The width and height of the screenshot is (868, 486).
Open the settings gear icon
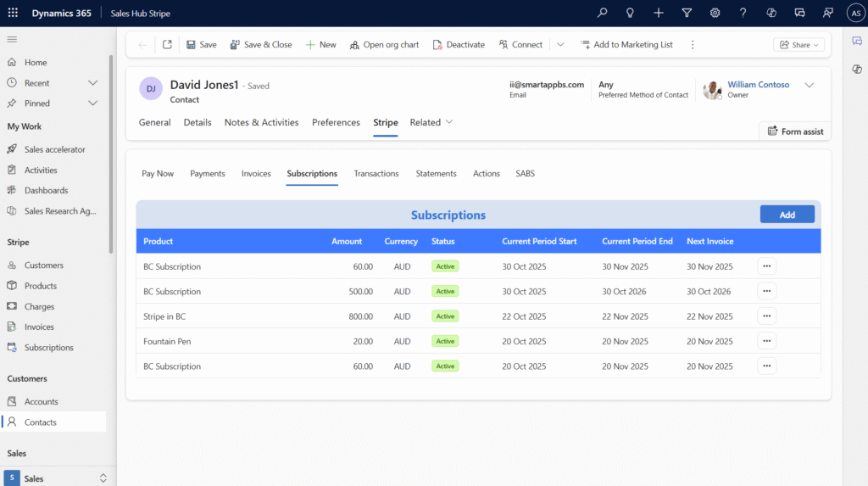click(x=715, y=13)
